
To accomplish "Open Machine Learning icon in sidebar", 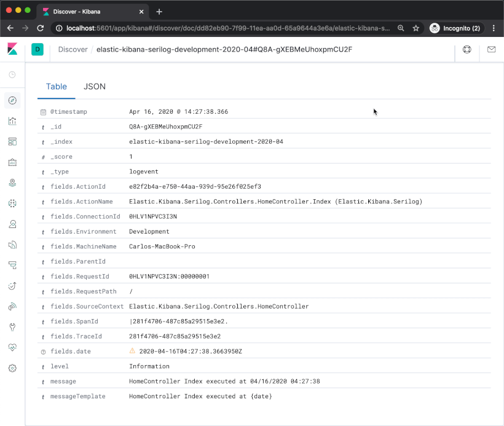I will [x=12, y=203].
